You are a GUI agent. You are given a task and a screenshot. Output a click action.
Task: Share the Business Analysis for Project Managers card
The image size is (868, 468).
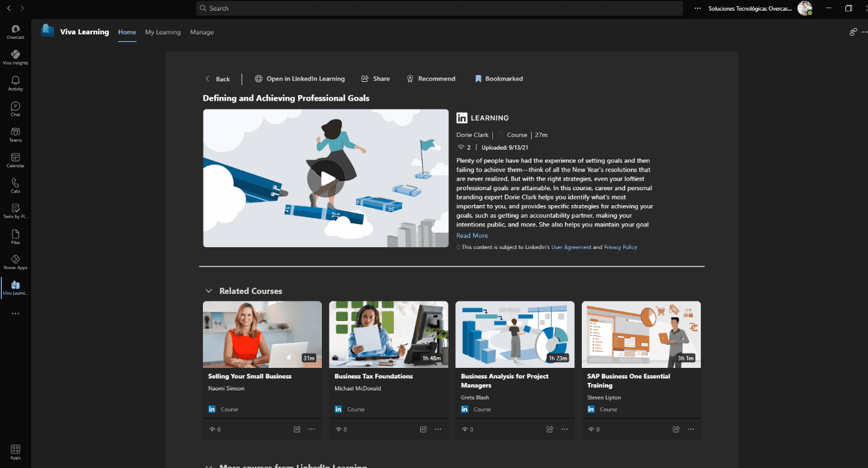point(550,429)
